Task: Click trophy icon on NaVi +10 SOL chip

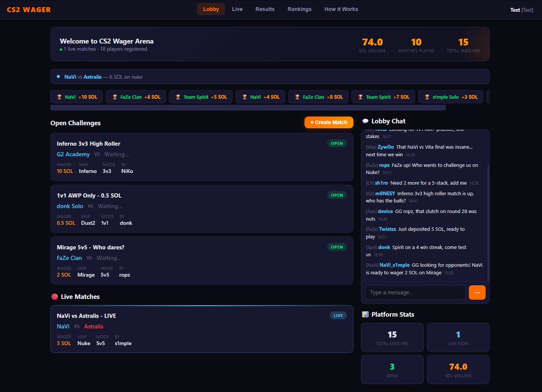Action: (x=59, y=97)
